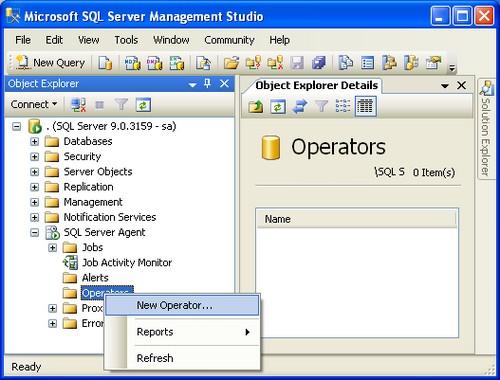
Task: Click Refresh icon in Object Explorer Details
Action: (278, 107)
